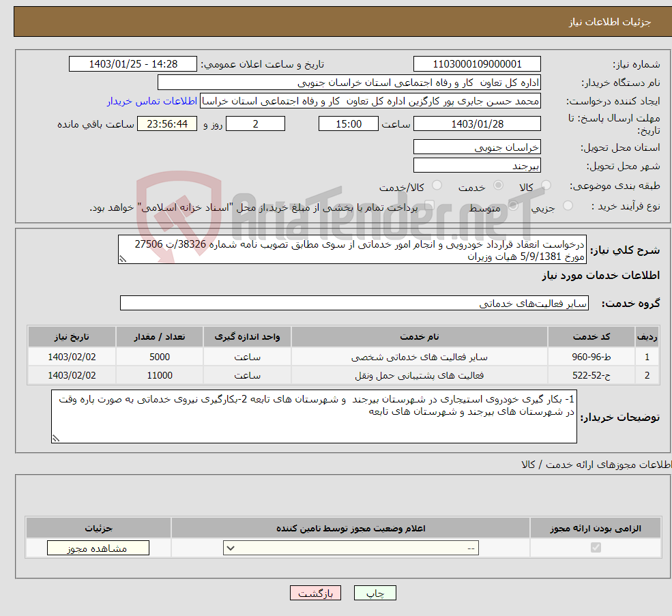The height and width of the screenshot is (616, 672).
Task: Click the remaining days field showing 2
Action: pos(255,124)
